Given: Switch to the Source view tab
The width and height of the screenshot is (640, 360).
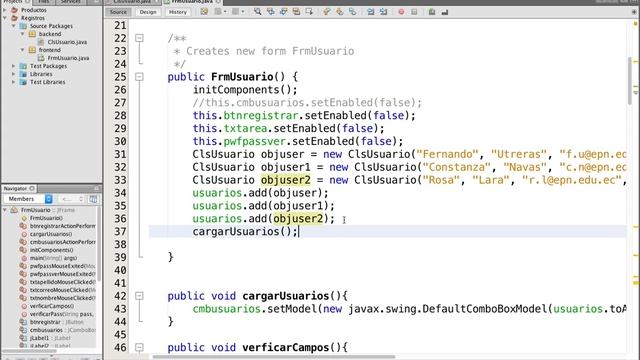Looking at the screenshot, I should [x=118, y=12].
